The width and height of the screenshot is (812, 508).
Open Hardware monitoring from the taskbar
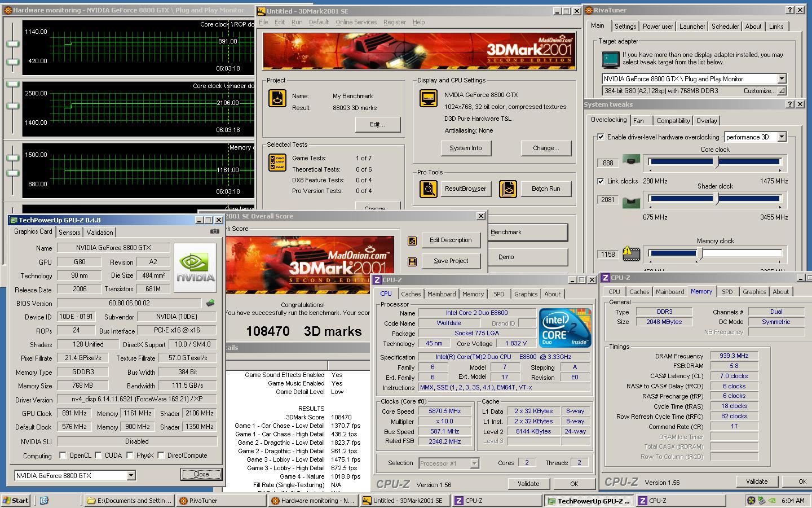(314, 501)
